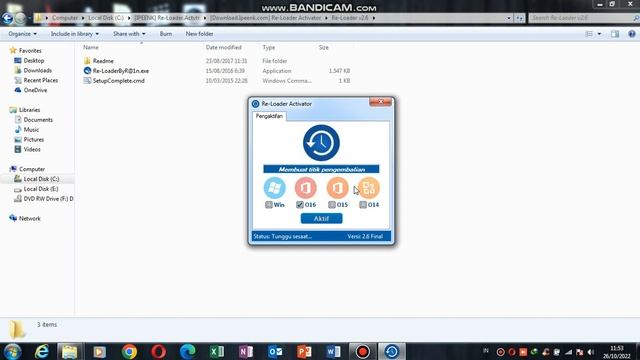Click the Office 2014 icon above O14

(x=369, y=188)
